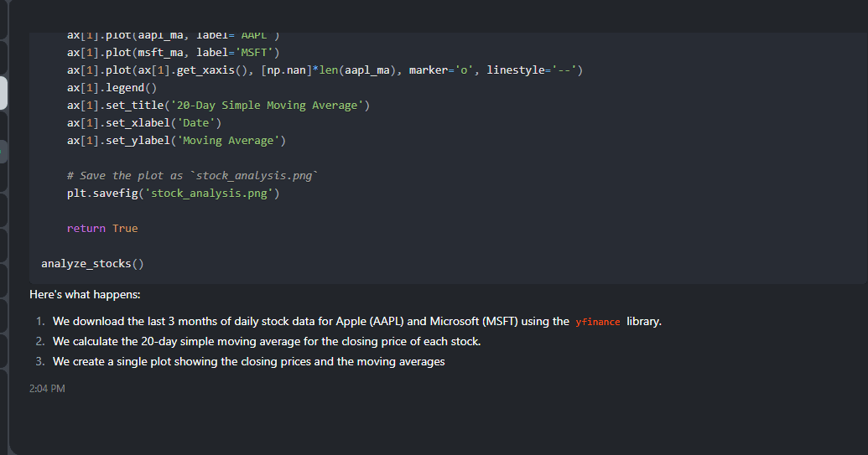Click the 'MSFT' string literal in code
This screenshot has width=868, height=455.
pyautogui.click(x=254, y=53)
